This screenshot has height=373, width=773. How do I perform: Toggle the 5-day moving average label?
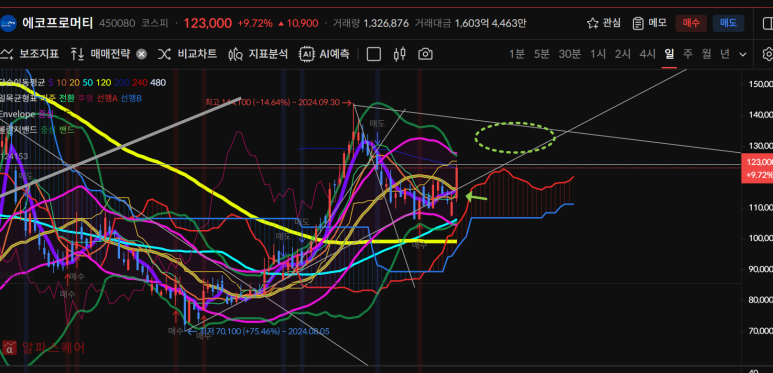pos(51,83)
